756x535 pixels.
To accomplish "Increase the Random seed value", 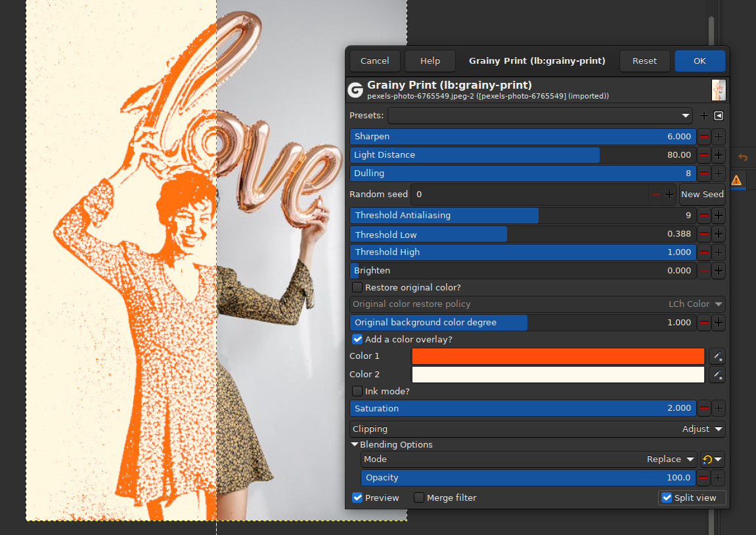I will click(669, 195).
